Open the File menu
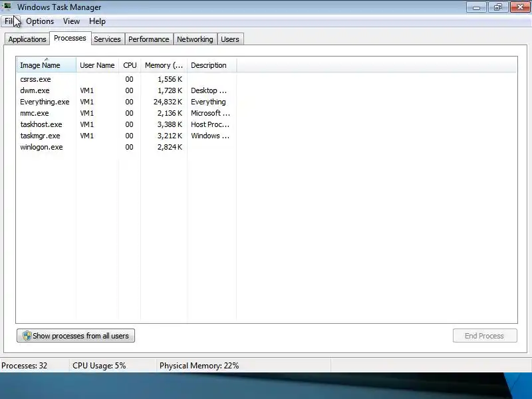Viewport: 532px width, 399px height. coord(9,21)
